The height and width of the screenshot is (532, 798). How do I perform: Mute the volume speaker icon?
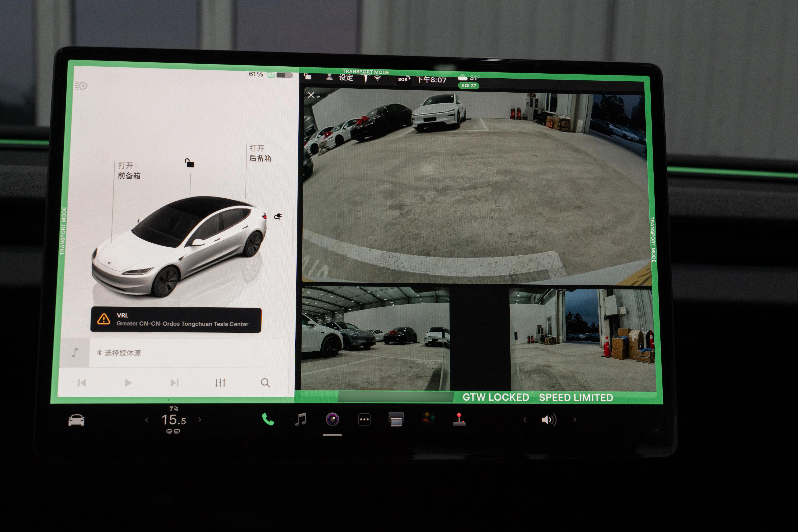pos(549,420)
